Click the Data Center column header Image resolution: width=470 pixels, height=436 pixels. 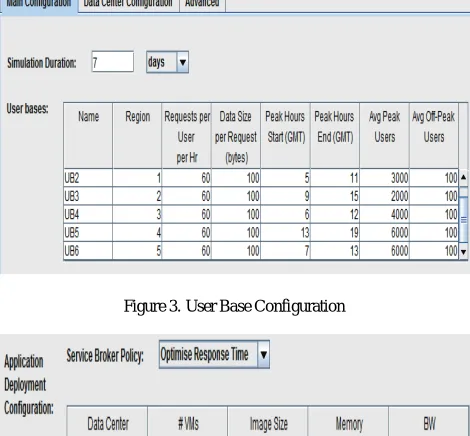[107, 421]
